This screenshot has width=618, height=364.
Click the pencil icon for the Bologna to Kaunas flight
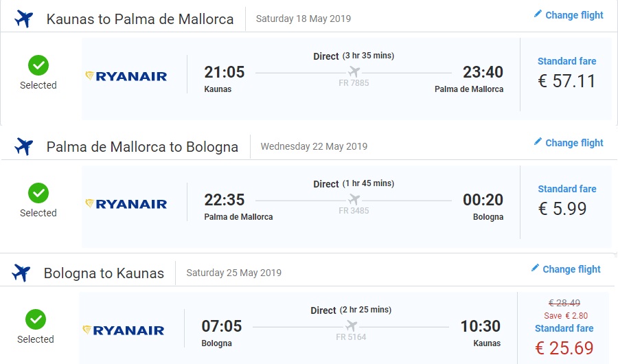point(535,269)
